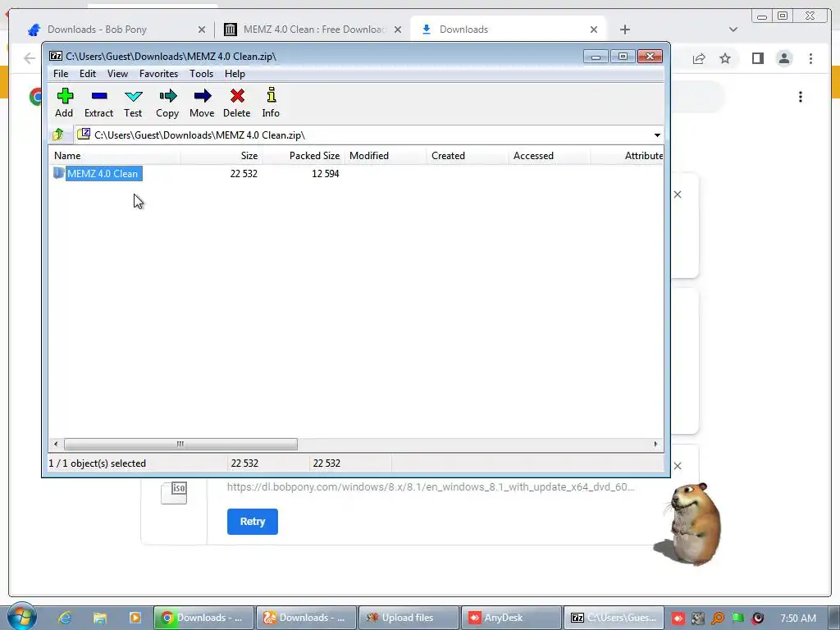Click the magnifier icon in system tray
This screenshot has height=630, width=840.
[718, 619]
